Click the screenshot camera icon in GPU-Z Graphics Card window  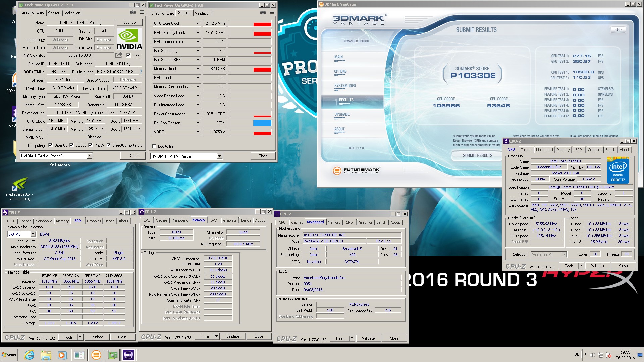pos(133,12)
